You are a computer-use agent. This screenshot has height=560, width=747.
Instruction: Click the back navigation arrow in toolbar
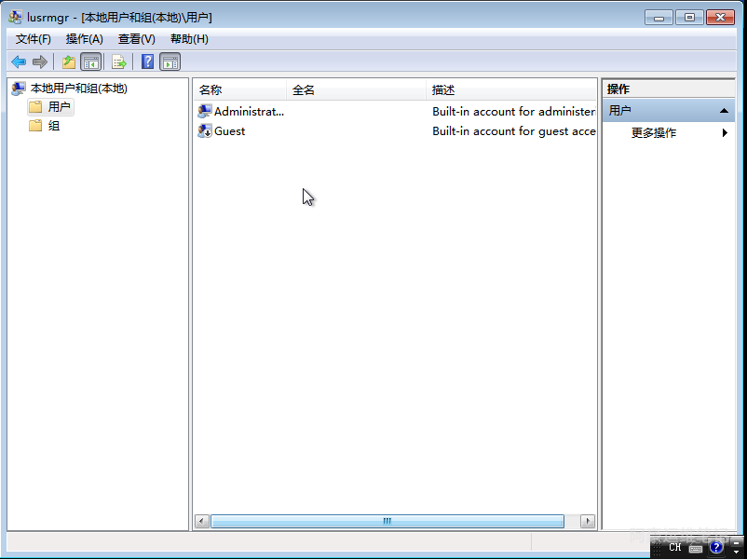tap(19, 61)
